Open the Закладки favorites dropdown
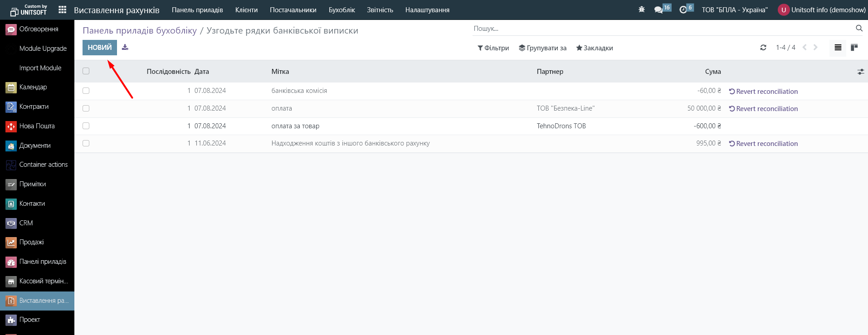Viewport: 868px width, 335px height. click(594, 48)
